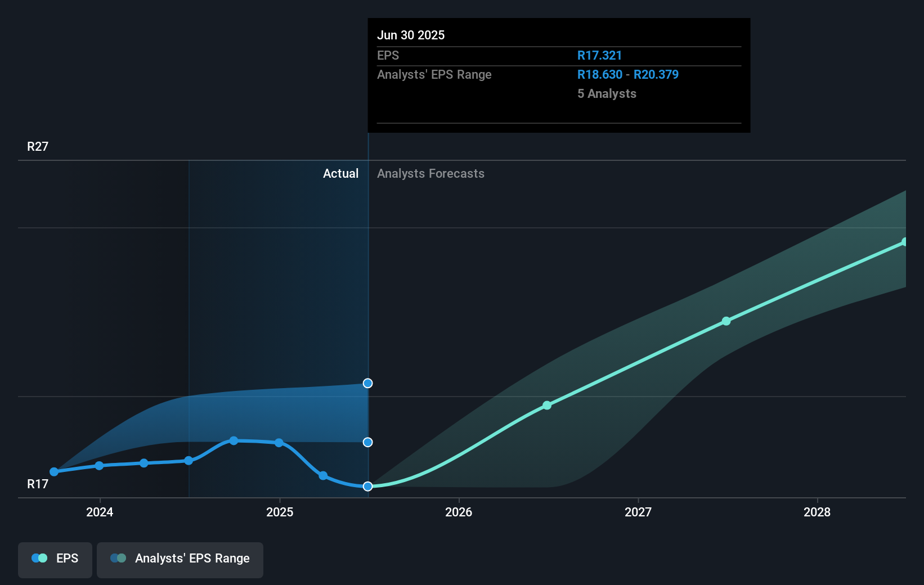924x585 pixels.
Task: Select the lower analyst range marker at Jun 2025
Action: (x=367, y=442)
